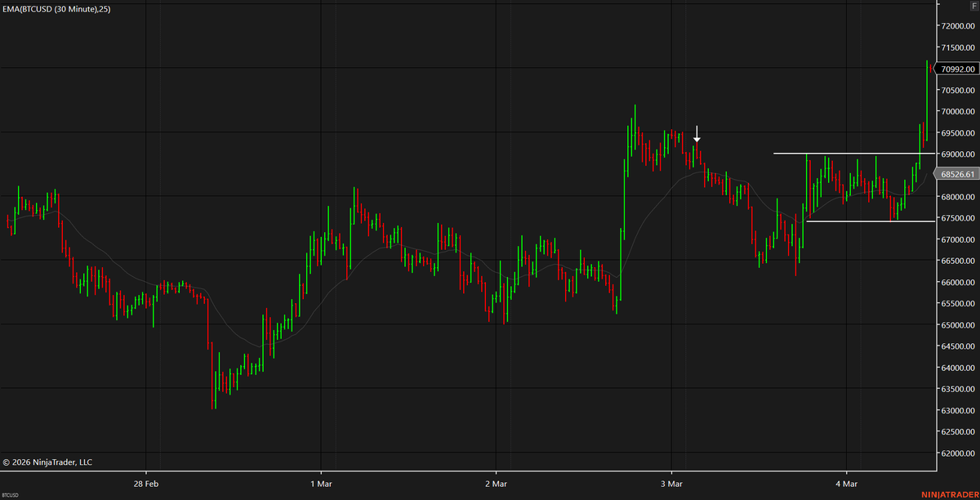
Task: Select the upper horizontal line near 69000
Action: 853,154
